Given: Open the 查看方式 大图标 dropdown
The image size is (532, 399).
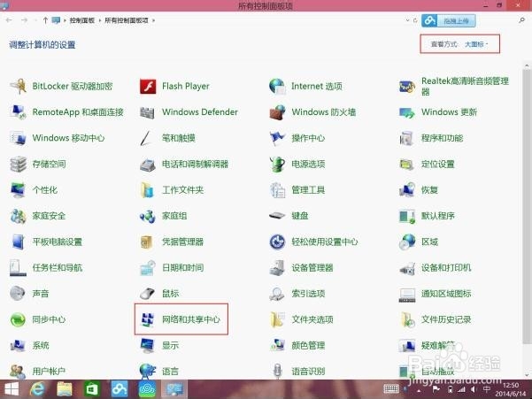Looking at the screenshot, I should 476,44.
